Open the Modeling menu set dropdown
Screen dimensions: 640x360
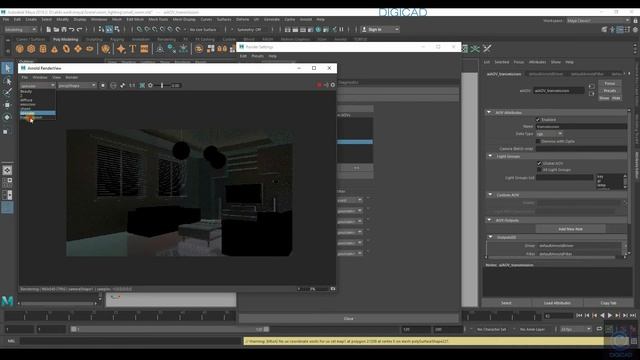20,29
